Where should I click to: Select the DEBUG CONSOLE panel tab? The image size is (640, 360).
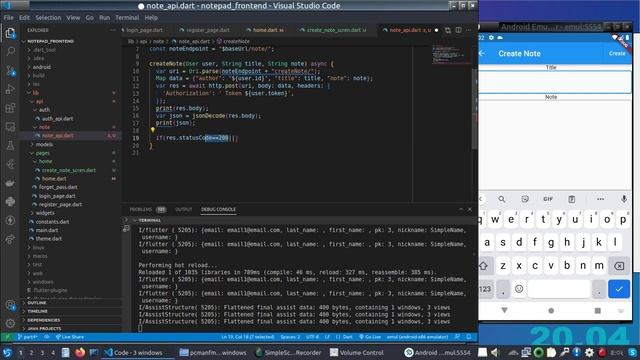coord(218,209)
